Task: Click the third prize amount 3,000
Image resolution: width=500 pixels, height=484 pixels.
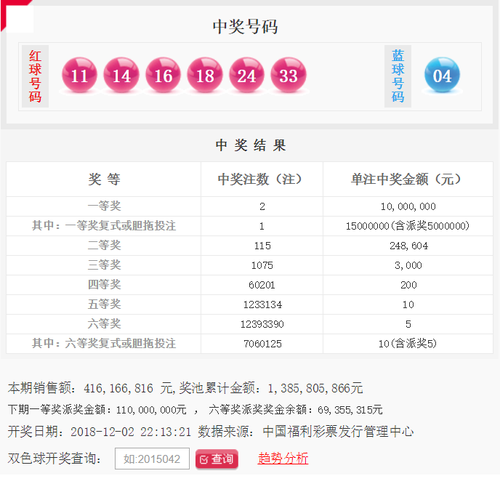Action: coord(408,265)
